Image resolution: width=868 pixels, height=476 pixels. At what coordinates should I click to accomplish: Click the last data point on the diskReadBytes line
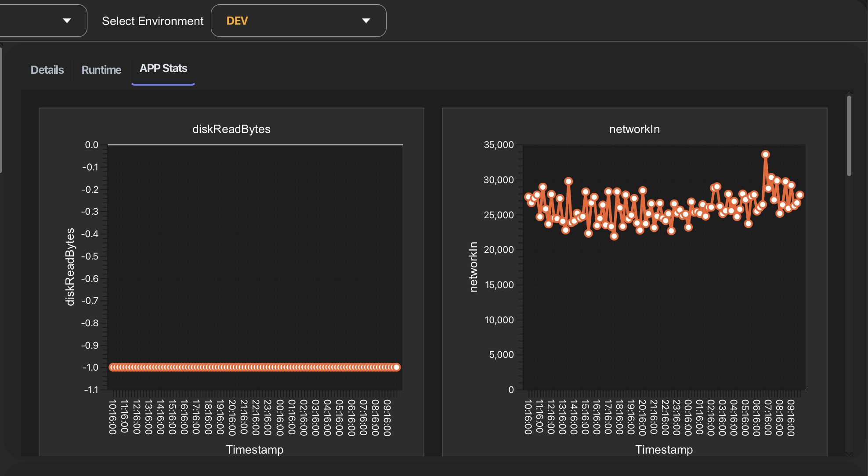pyautogui.click(x=396, y=367)
